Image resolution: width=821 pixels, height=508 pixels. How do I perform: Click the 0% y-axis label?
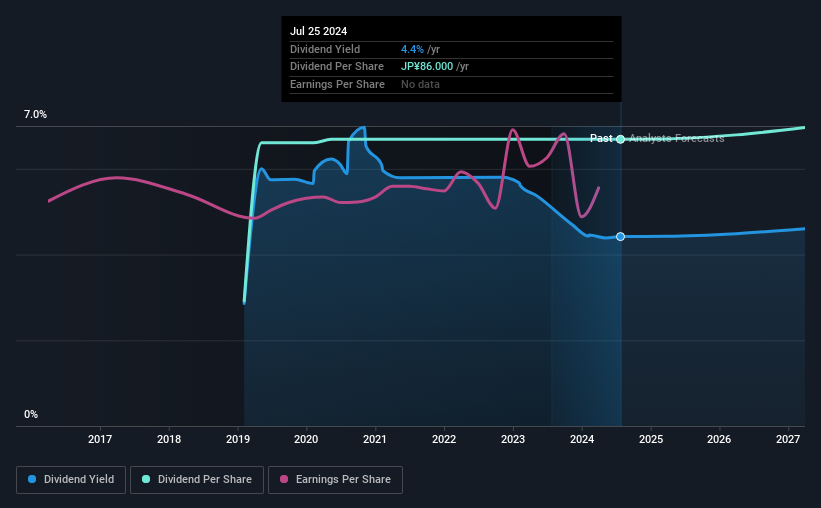coord(31,414)
